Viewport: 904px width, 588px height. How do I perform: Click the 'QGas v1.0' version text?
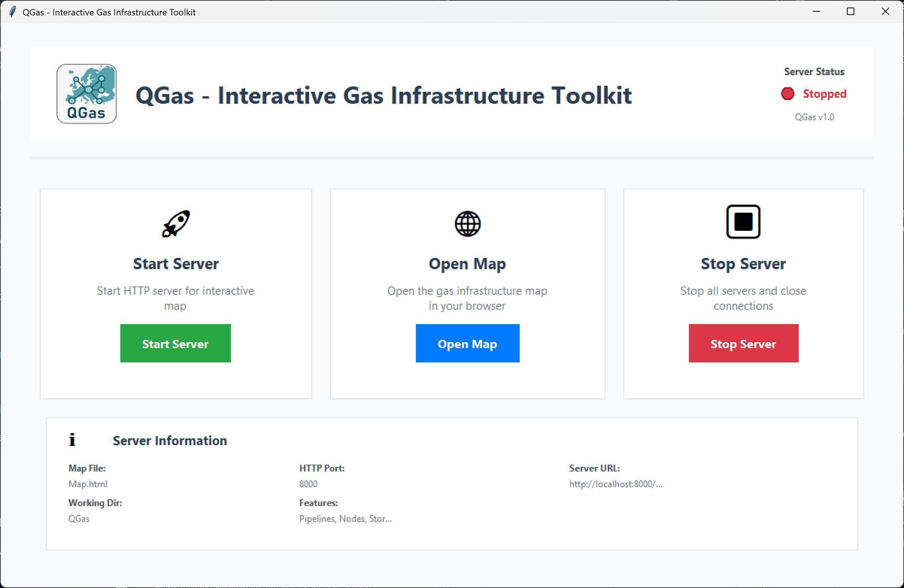click(814, 117)
